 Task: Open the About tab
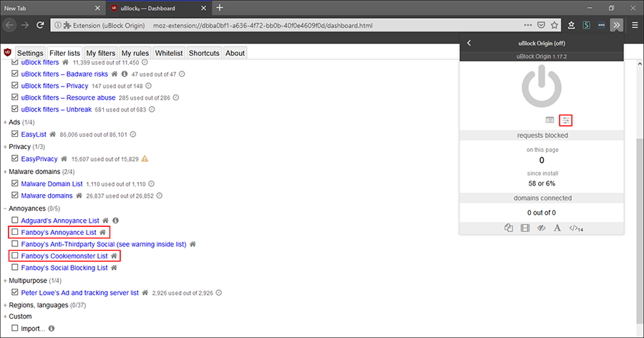coord(235,53)
